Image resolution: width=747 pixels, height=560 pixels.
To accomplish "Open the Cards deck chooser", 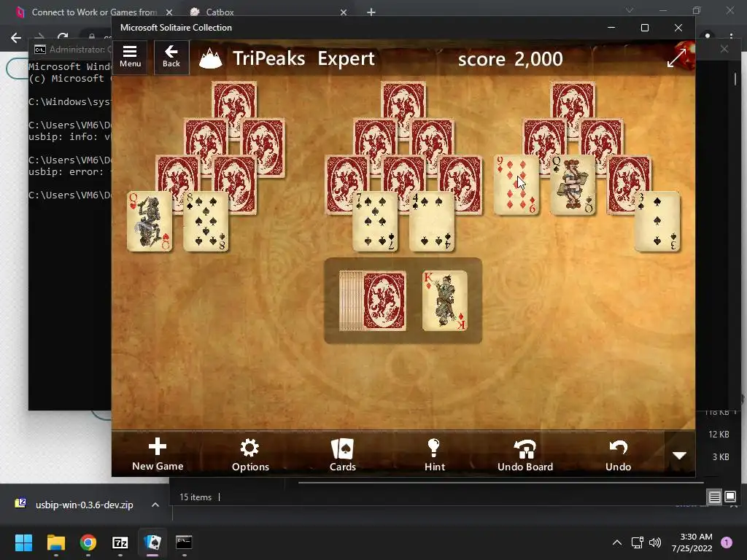I will pyautogui.click(x=343, y=454).
